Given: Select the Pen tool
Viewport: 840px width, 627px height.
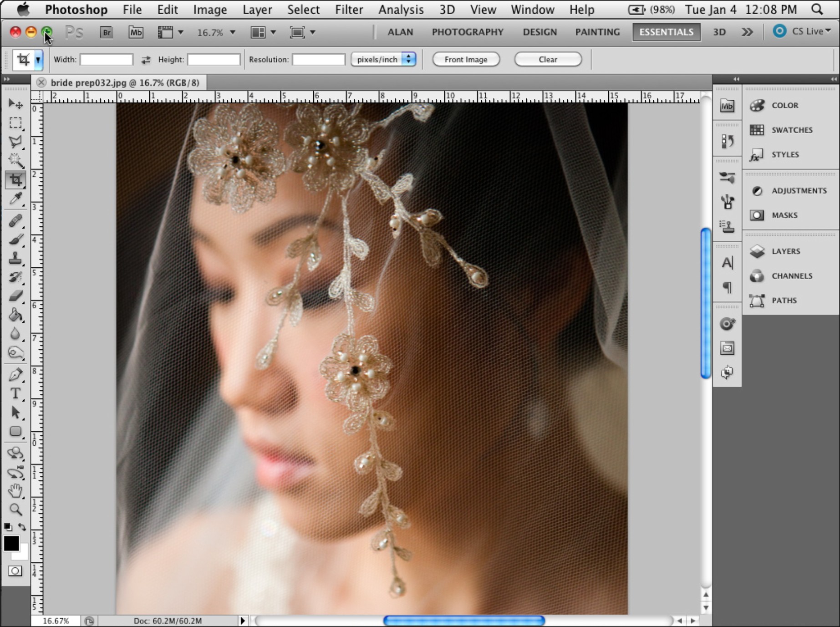Looking at the screenshot, I should [15, 375].
